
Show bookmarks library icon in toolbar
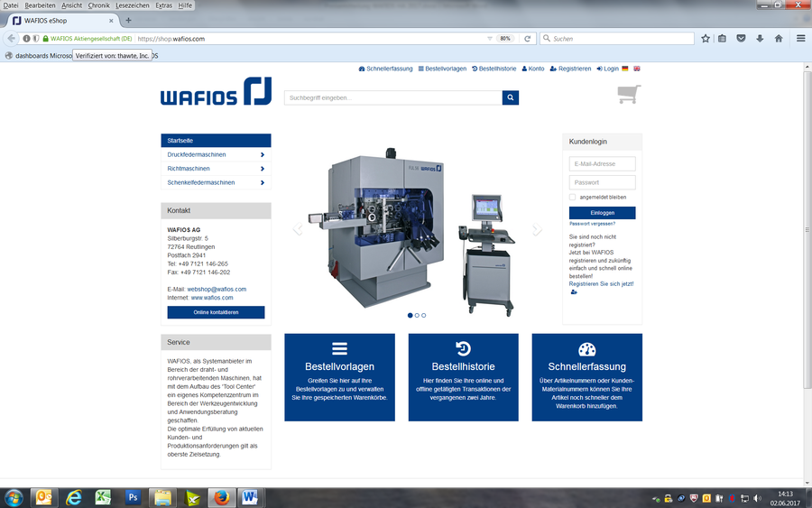point(722,38)
